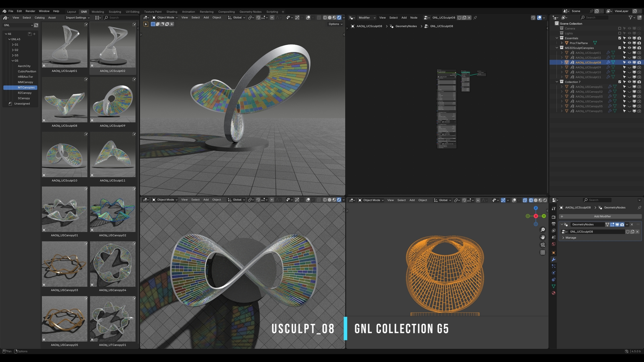Open the Particles properties tab

click(553, 266)
